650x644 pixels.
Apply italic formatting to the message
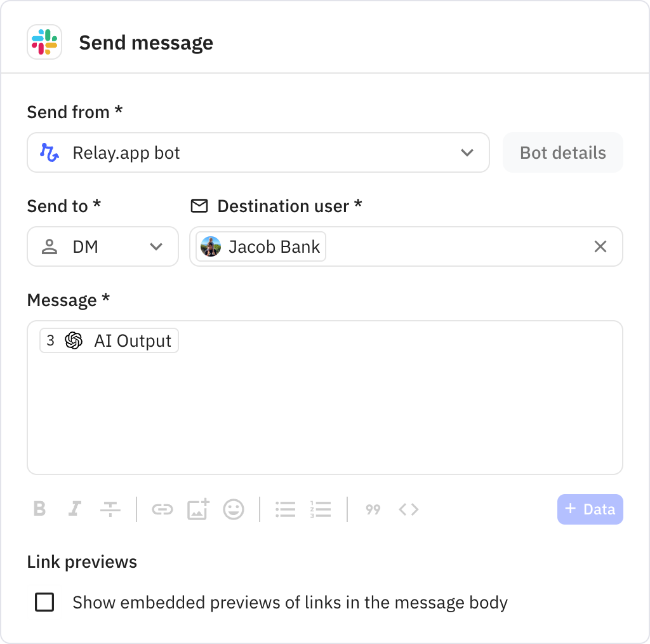coord(74,509)
